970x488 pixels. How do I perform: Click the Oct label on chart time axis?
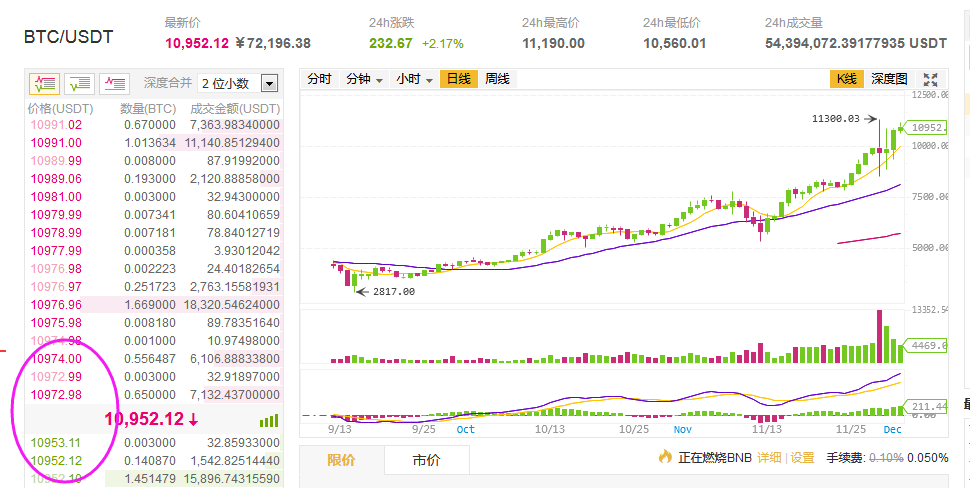(465, 429)
